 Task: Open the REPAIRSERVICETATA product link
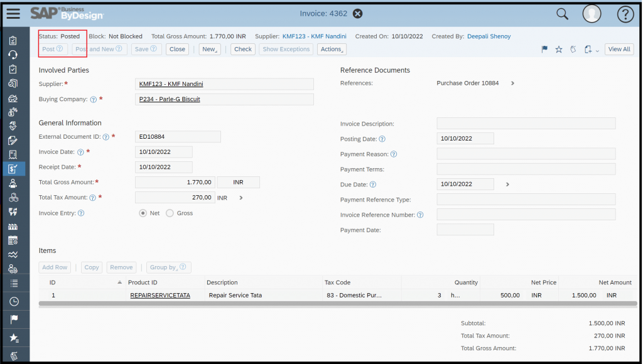point(160,295)
